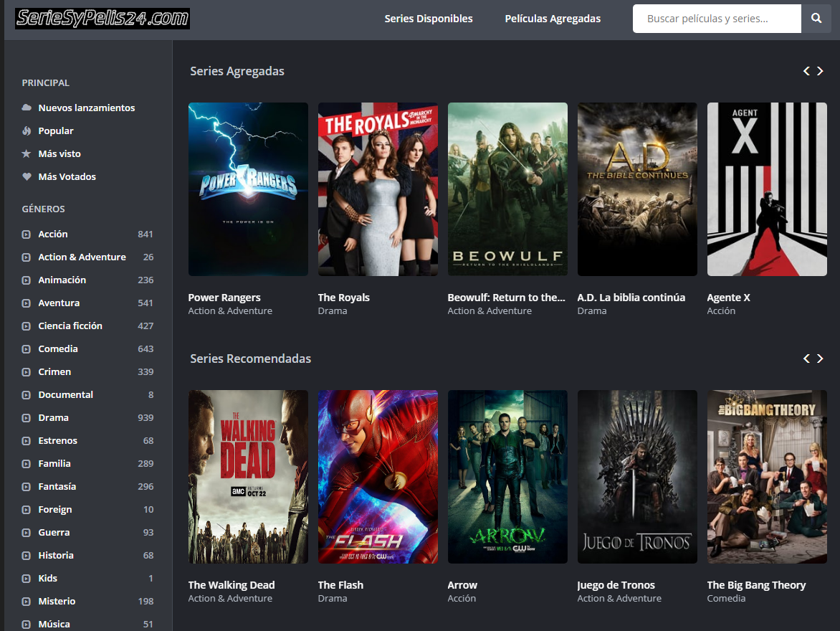Click the 'The Walking Dead' title text
Viewport: 840px width, 631px height.
point(232,585)
